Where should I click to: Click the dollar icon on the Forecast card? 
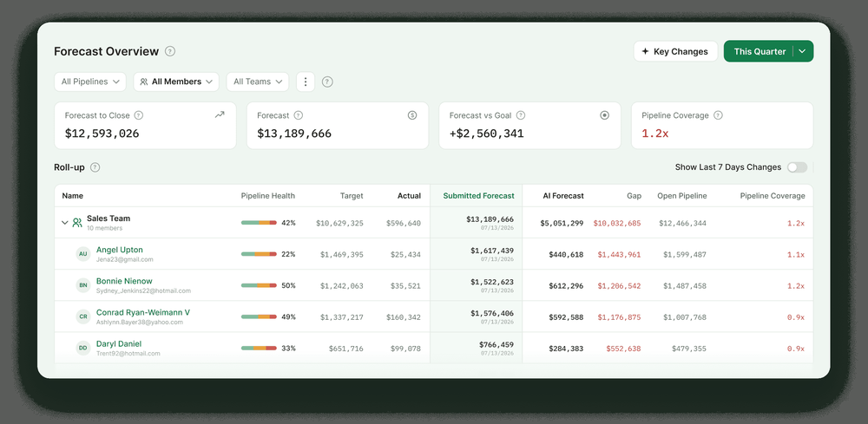(x=411, y=115)
